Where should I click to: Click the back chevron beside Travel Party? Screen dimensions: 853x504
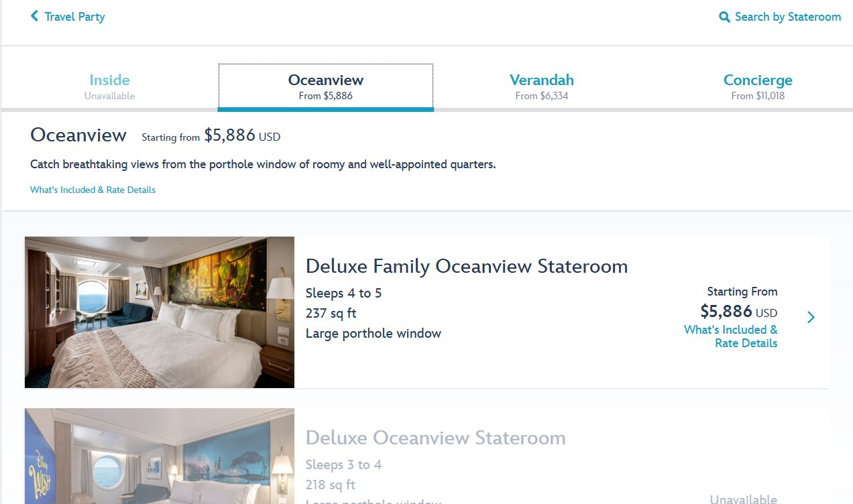point(34,16)
